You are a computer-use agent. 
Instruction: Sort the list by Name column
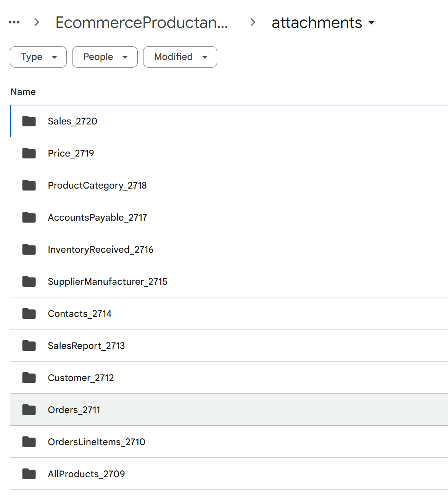click(23, 92)
